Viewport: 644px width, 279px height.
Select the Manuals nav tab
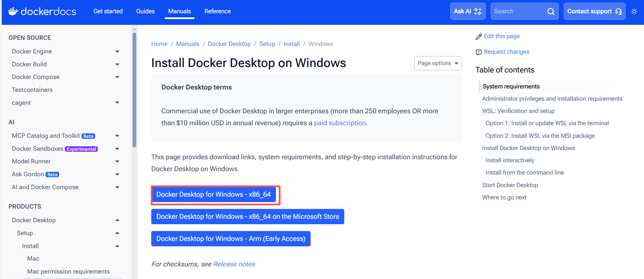pyautogui.click(x=179, y=11)
